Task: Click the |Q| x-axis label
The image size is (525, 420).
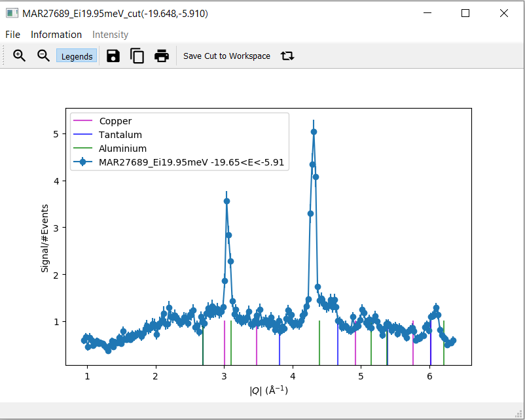Action: [x=268, y=391]
